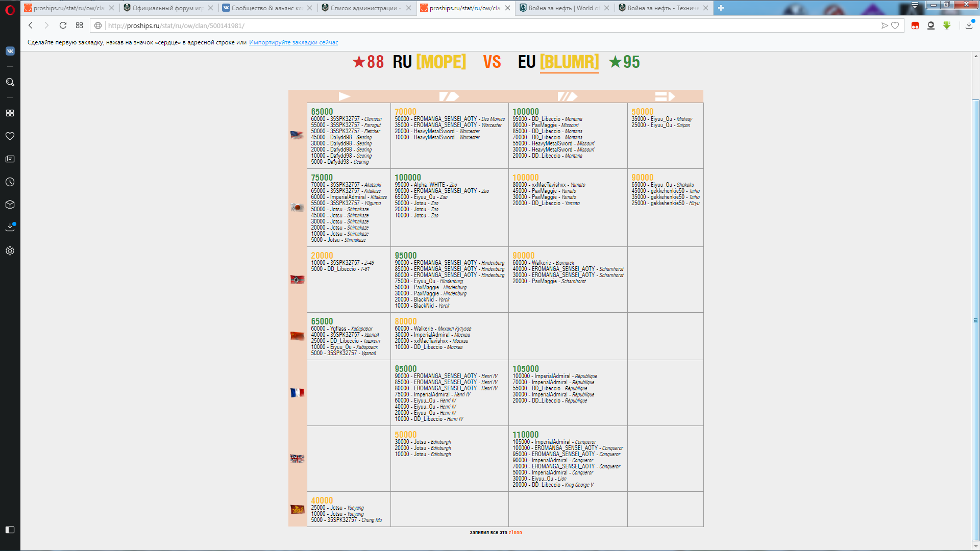Click scrollbar down arrow
Screen dimensions: 980x551
pos(975,546)
